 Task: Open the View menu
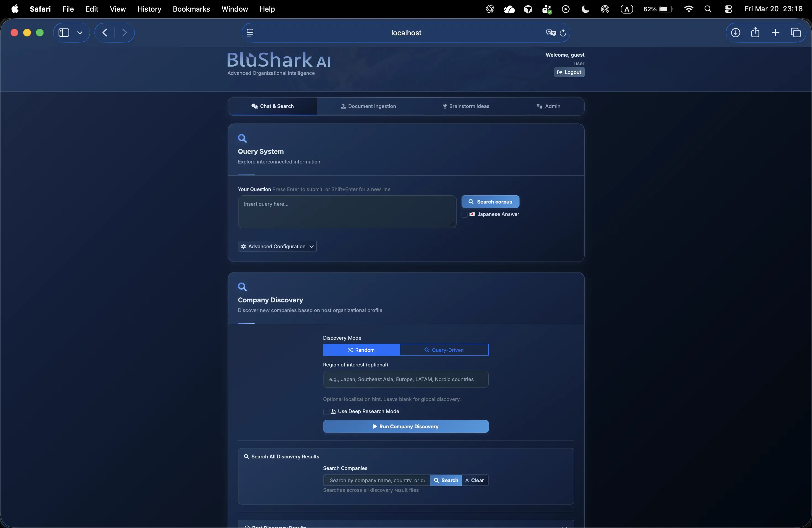(x=118, y=9)
